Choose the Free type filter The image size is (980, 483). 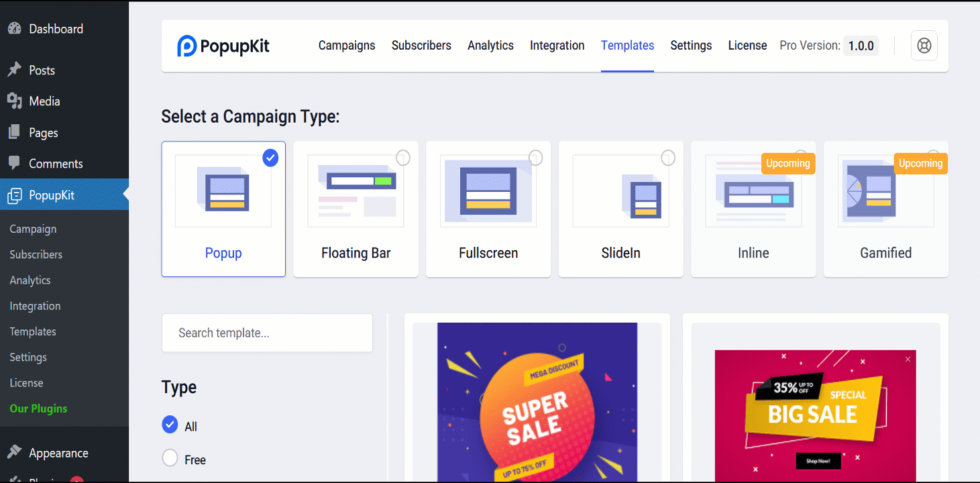tap(170, 459)
